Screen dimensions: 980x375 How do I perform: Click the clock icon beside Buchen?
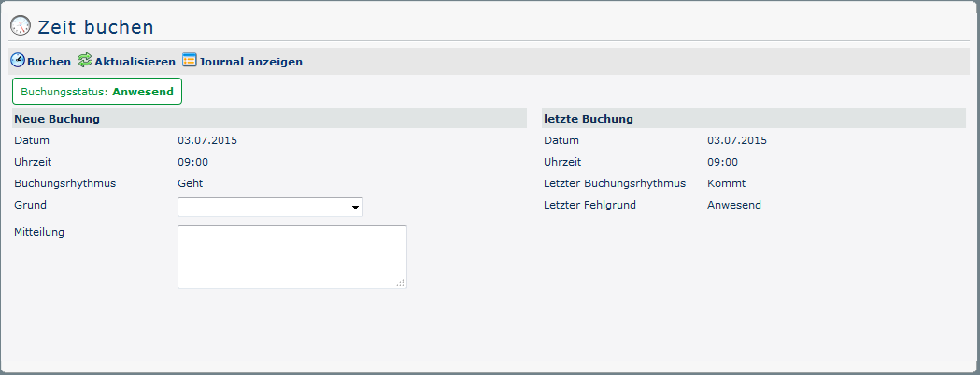pyautogui.click(x=18, y=61)
